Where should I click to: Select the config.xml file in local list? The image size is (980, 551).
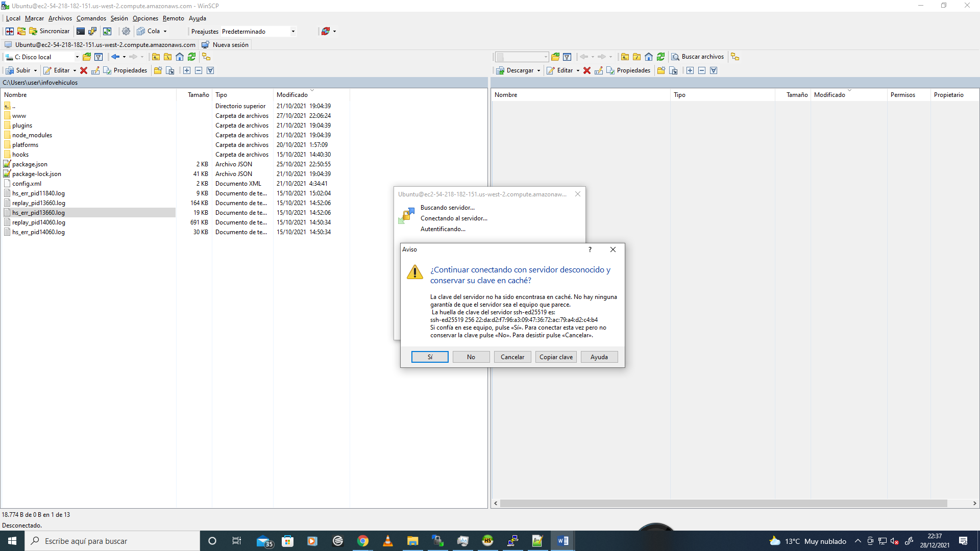coord(27,184)
